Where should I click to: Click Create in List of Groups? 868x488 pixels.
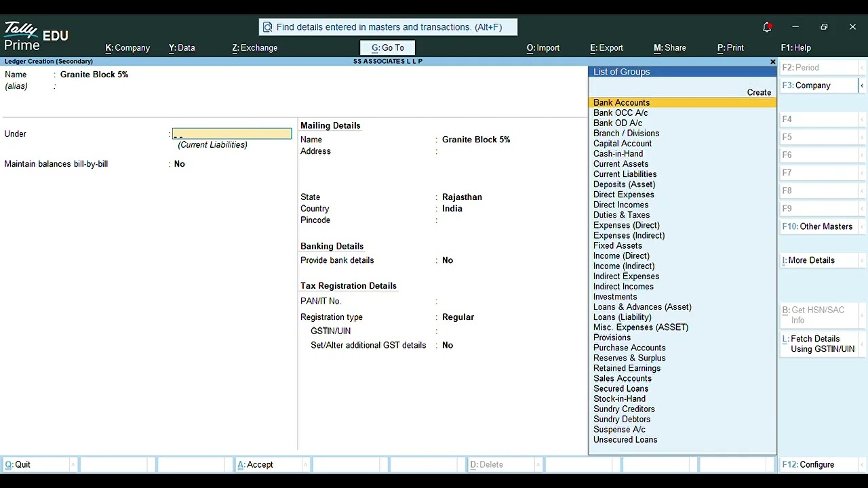759,93
